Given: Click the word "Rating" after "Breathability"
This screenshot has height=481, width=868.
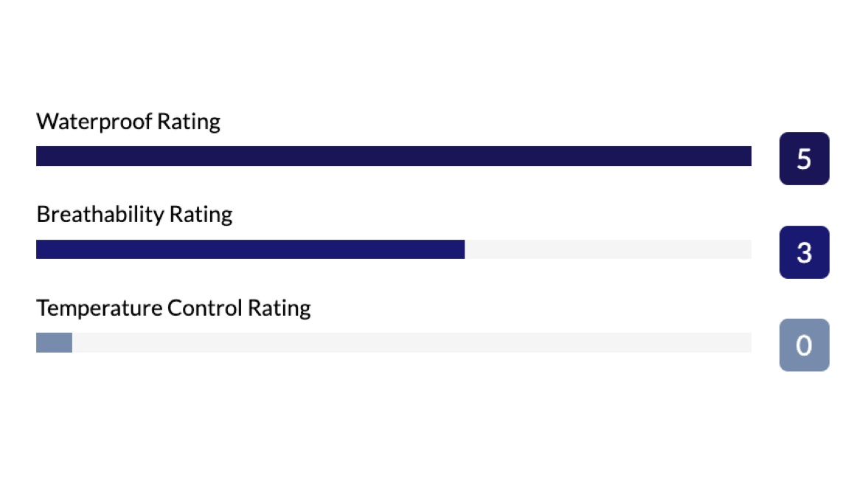Looking at the screenshot, I should coord(201,215).
